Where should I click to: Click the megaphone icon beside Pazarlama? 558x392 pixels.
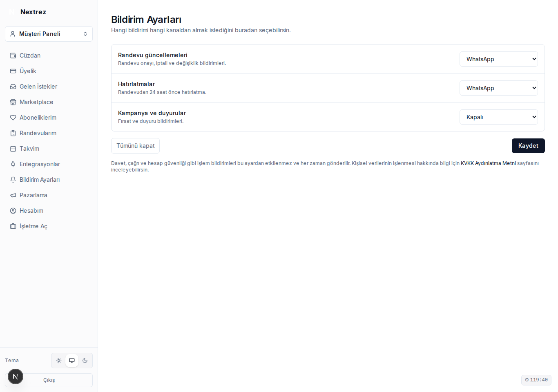click(13, 195)
